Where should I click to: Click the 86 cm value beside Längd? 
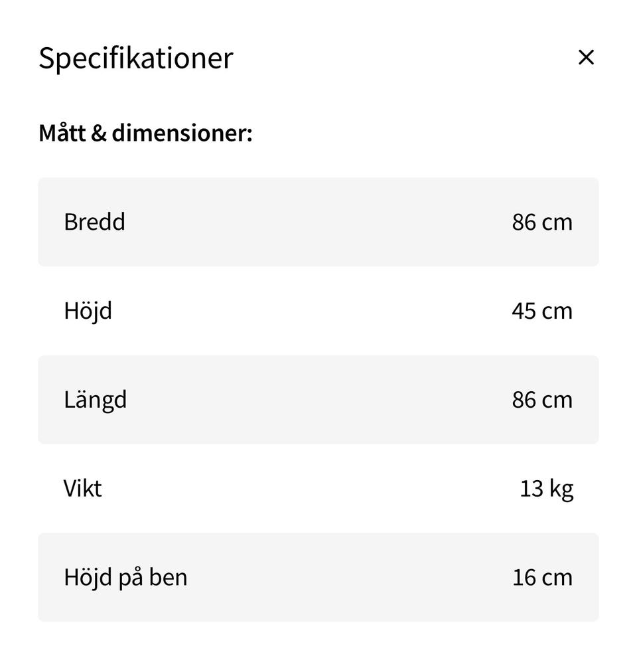541,400
